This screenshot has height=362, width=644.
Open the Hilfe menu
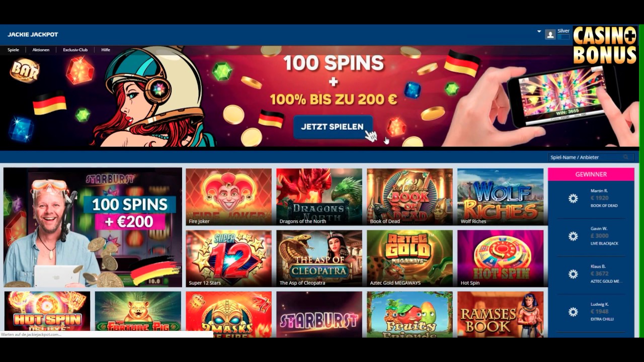[x=106, y=50]
